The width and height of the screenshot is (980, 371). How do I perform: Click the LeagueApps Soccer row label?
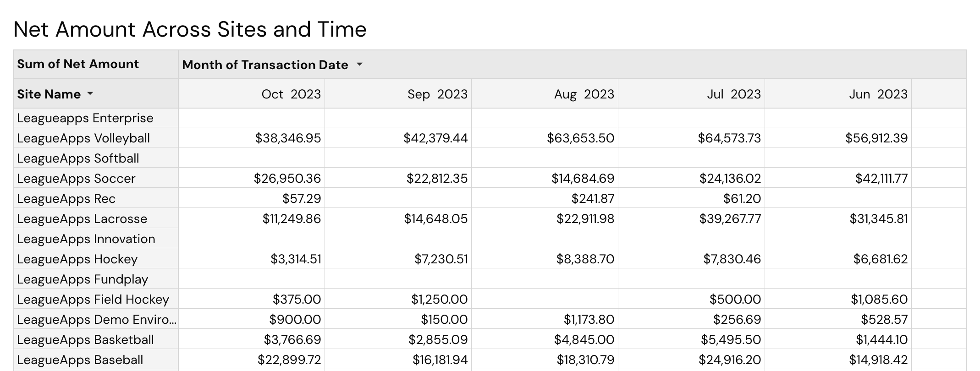point(76,178)
